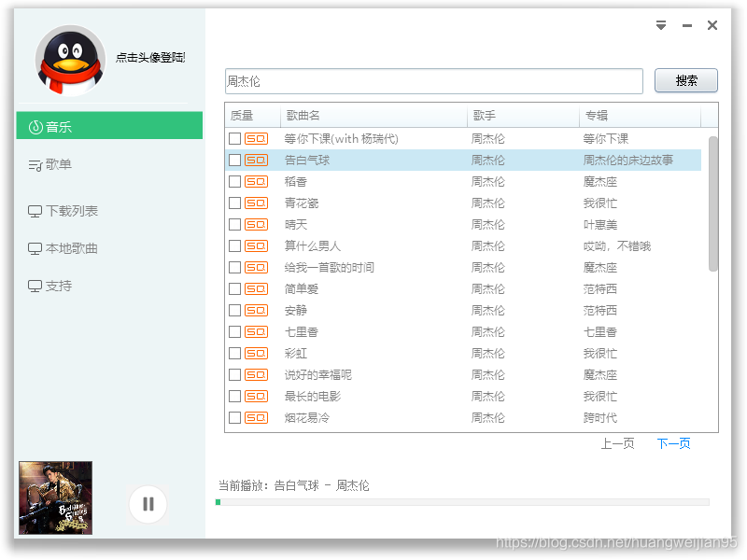
Task: Click the 专辑 column header
Action: pos(640,115)
